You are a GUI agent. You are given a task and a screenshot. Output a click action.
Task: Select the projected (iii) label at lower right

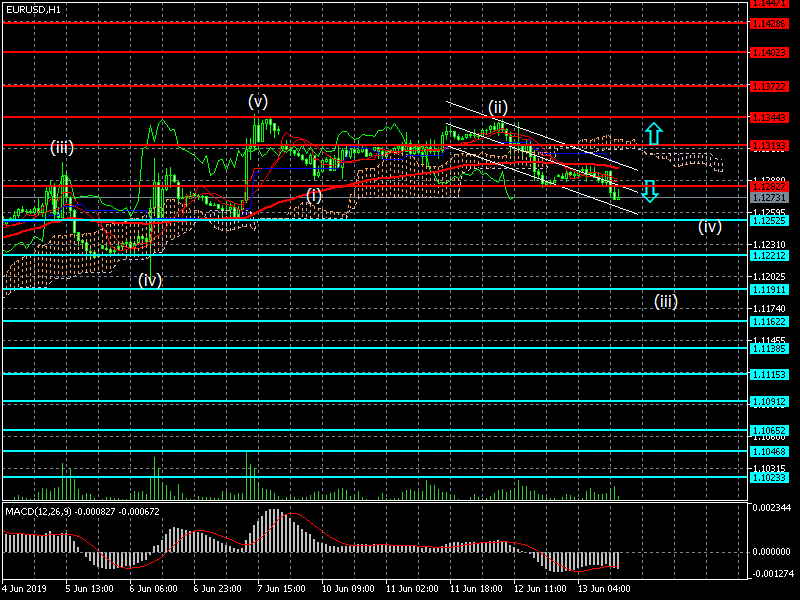point(666,301)
